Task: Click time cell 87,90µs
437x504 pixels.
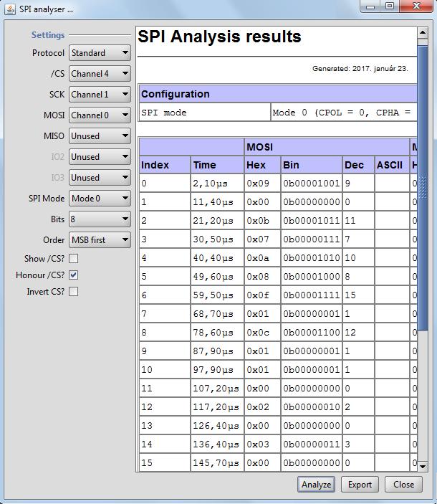Action: (217, 351)
